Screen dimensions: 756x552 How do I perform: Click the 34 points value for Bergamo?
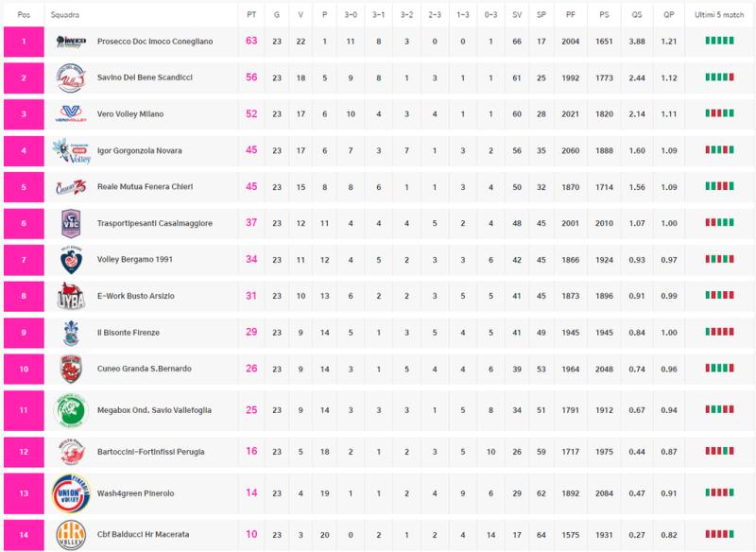click(x=251, y=259)
